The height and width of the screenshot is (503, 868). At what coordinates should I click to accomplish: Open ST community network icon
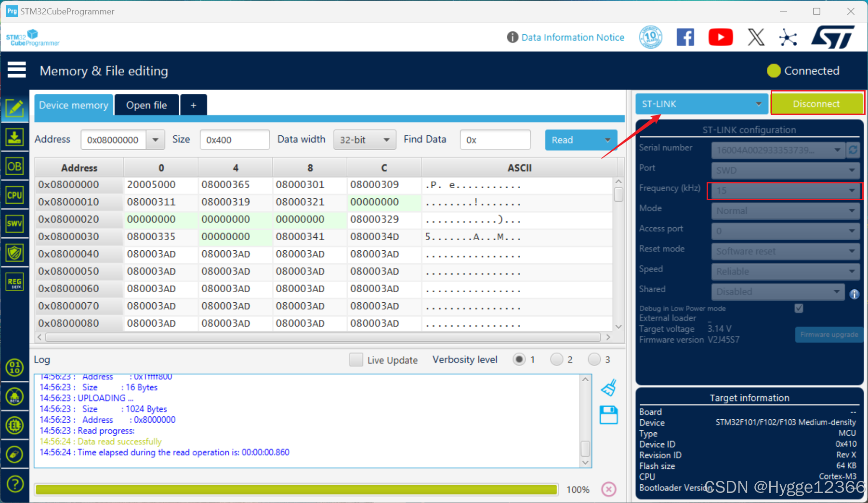(x=788, y=38)
